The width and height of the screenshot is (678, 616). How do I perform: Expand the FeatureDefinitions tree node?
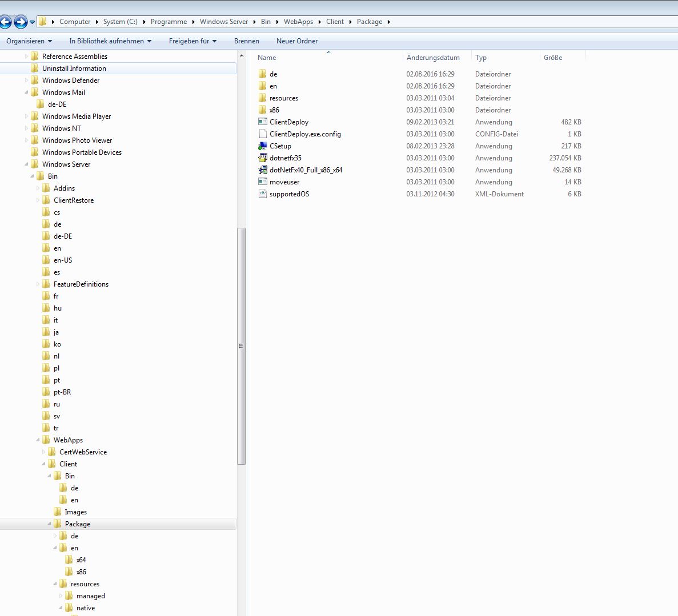[38, 284]
